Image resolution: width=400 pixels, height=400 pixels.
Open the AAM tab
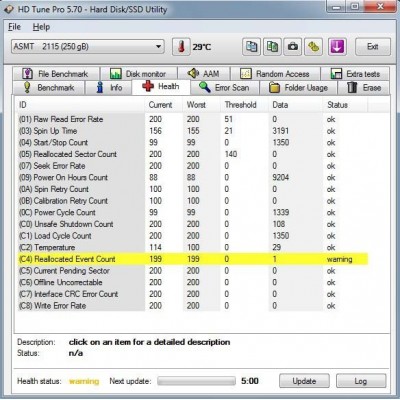(204, 74)
